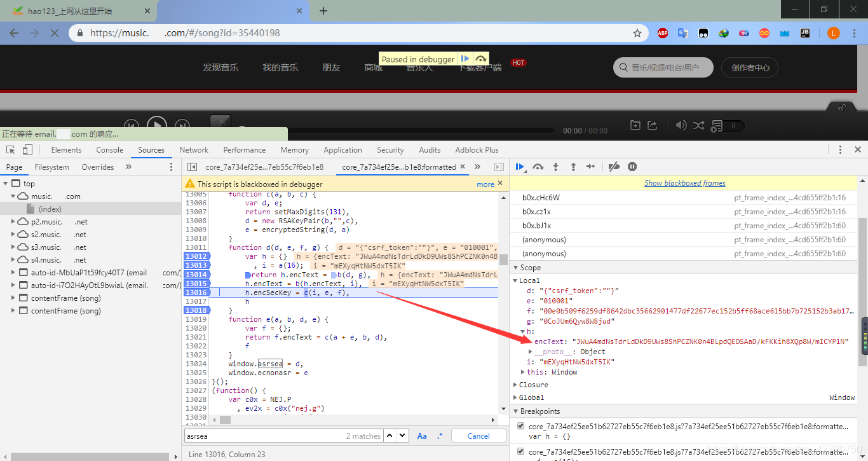
Task: Uncheck first breakpoint 'var h = {}'
Action: (x=521, y=426)
